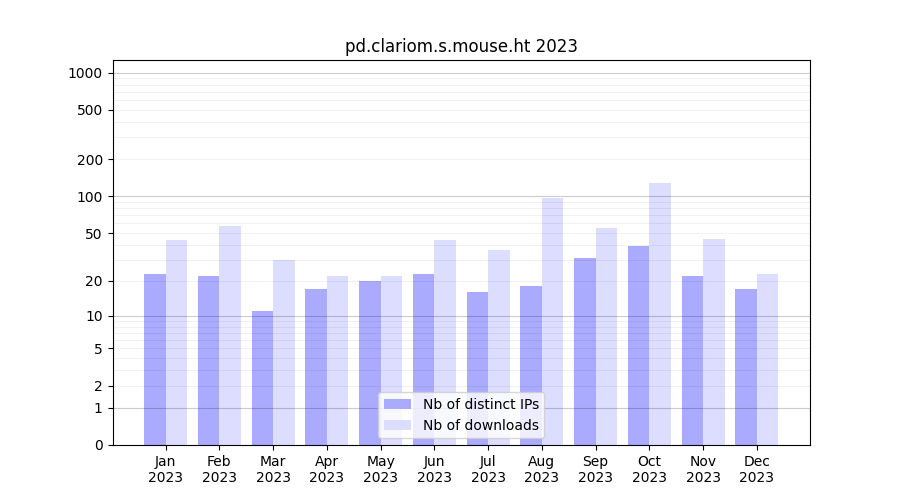
Task: Select the September distinct IPs bar
Action: coord(585,351)
